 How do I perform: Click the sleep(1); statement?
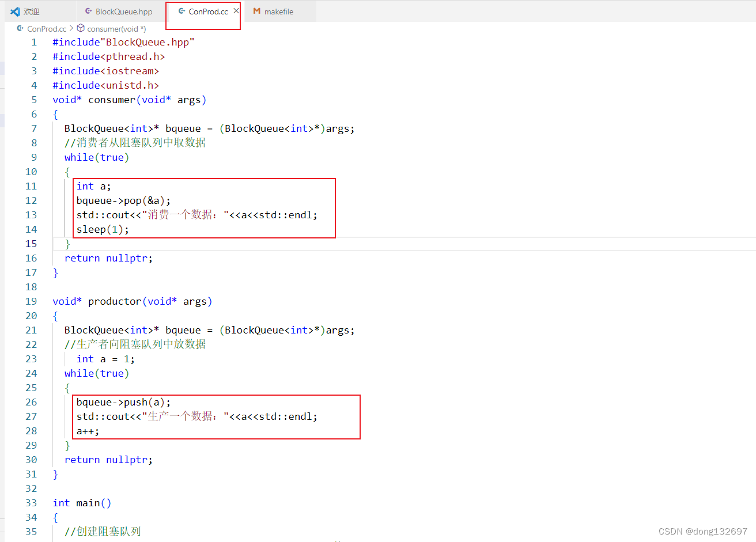tap(103, 229)
